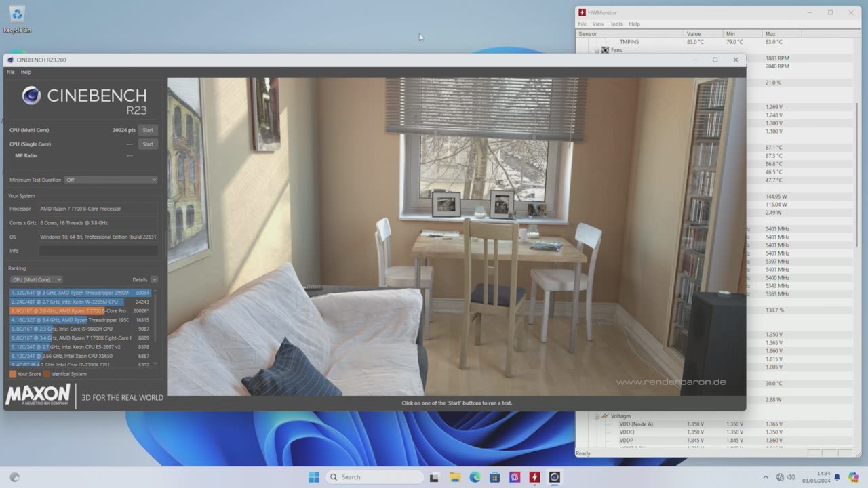The image size is (868, 488).
Task: Select Xeon X5650 ranking row
Action: (80, 356)
